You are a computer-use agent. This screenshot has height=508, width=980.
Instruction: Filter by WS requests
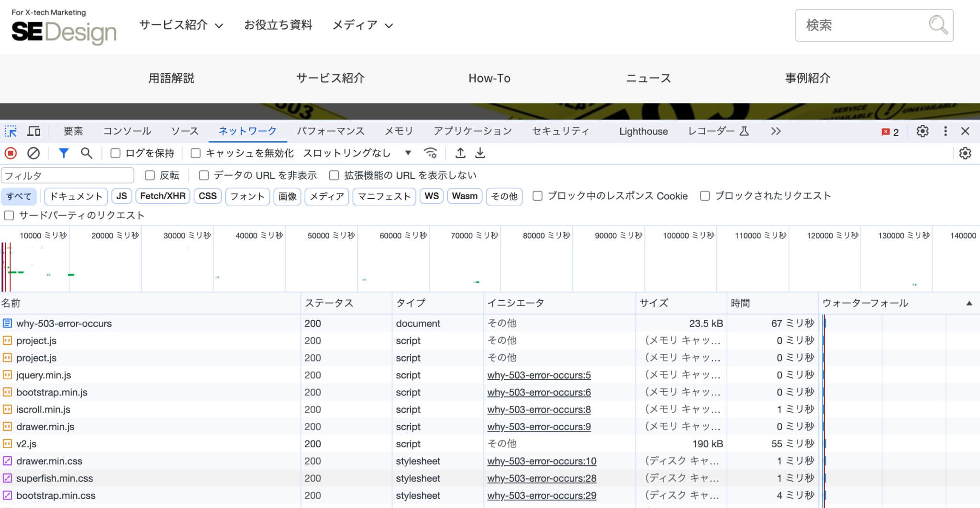[432, 196]
